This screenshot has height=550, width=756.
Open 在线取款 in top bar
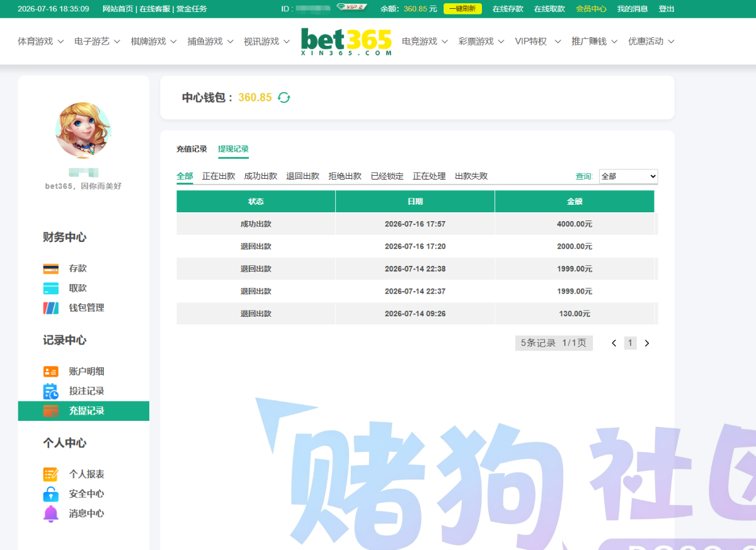coord(549,9)
